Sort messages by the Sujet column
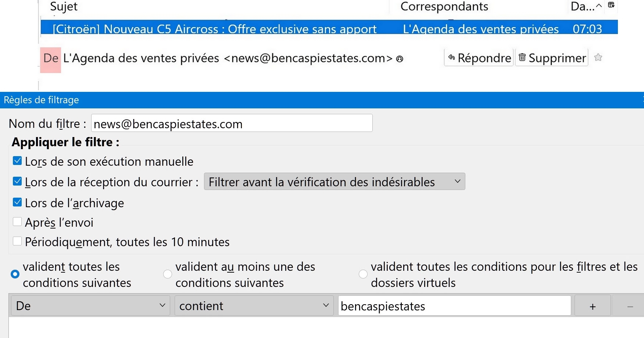This screenshot has width=644, height=338. tap(64, 6)
